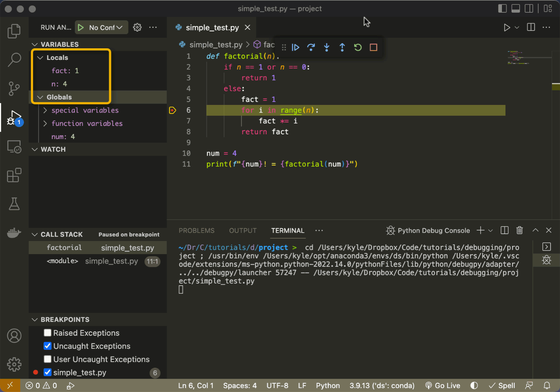Open the No Conf launch configuration dropdown
Viewport: 560px width, 392px height.
pos(106,28)
